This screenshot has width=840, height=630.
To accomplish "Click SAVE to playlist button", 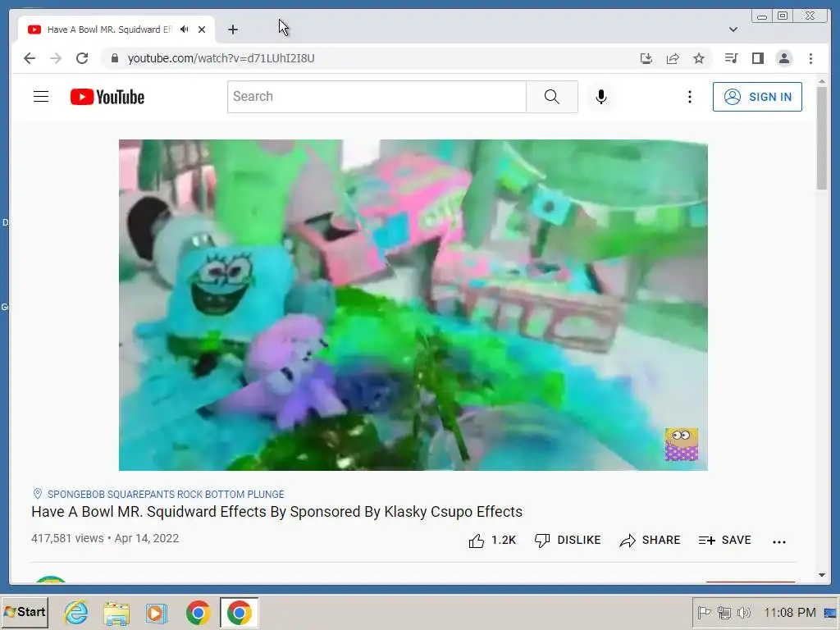I will pos(725,541).
